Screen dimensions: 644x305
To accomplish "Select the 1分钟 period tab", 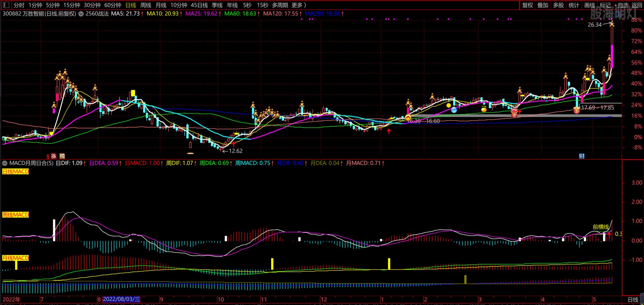I will coord(35,5).
